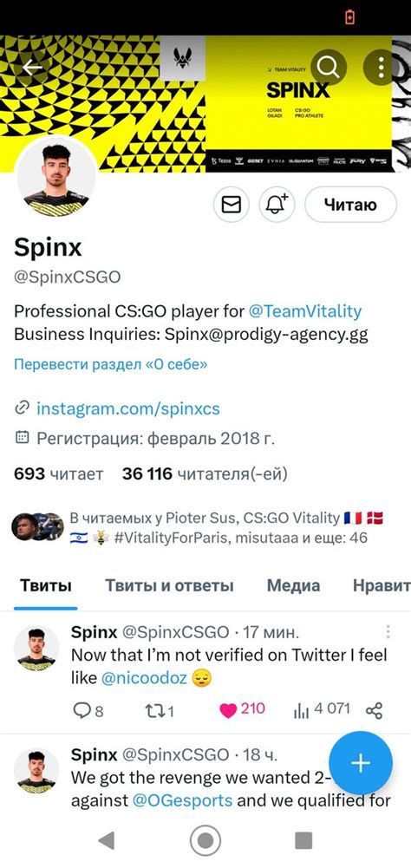Screen dimensions: 411x868
Task: Toggle the like heart showing 210
Action: [x=242, y=709]
